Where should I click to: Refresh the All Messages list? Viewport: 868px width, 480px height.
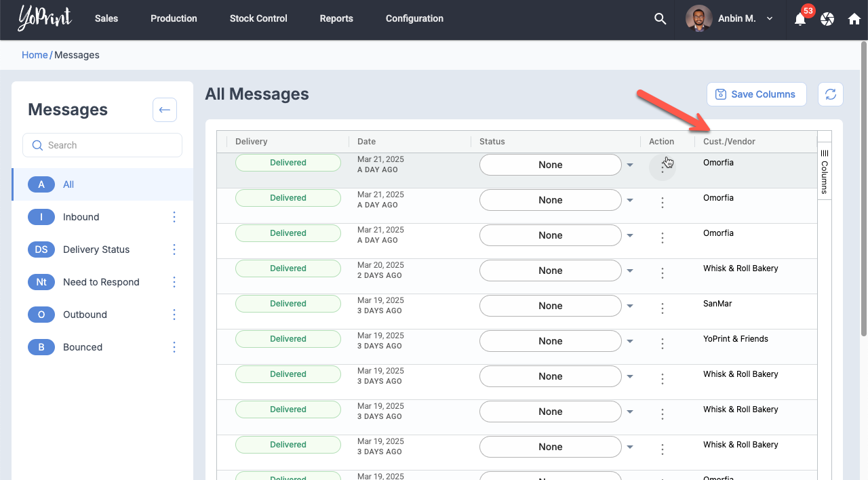(831, 94)
